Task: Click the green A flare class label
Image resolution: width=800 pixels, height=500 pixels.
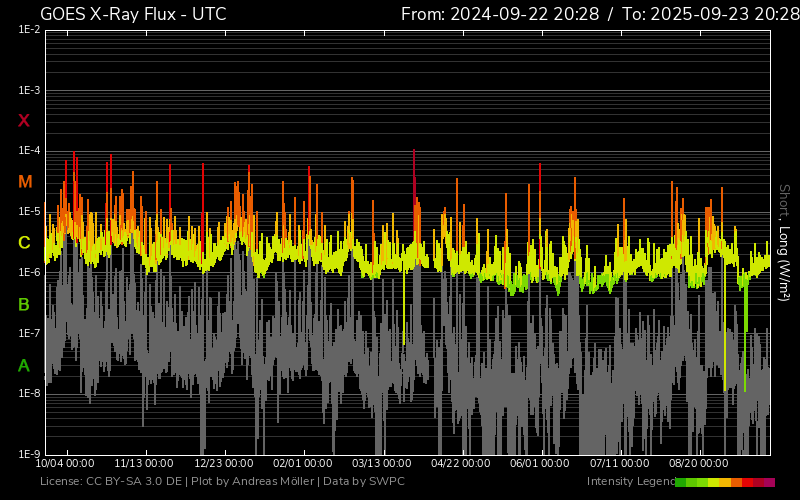Action: pyautogui.click(x=24, y=366)
